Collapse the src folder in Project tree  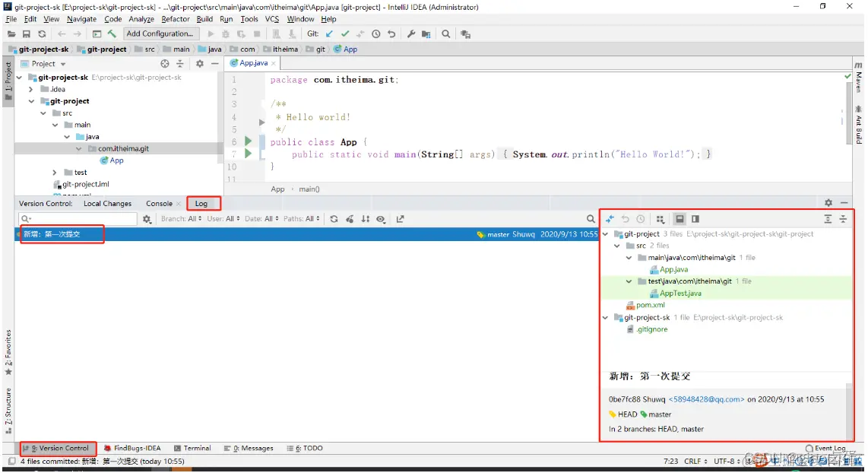coord(43,113)
